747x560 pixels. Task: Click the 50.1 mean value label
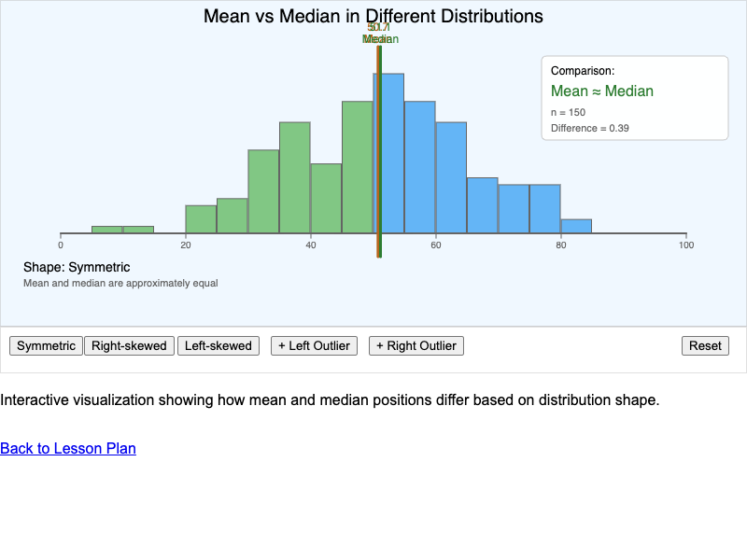pos(377,29)
